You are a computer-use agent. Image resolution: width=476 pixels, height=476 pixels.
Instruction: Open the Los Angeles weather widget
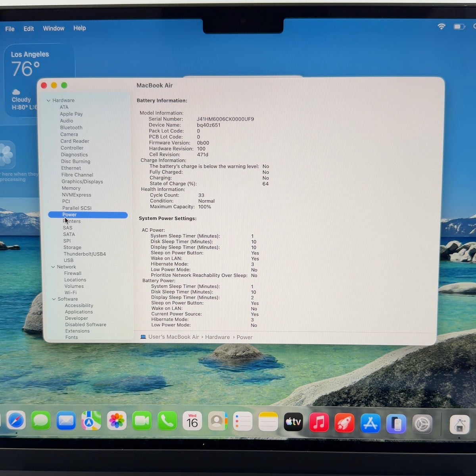pos(39,81)
